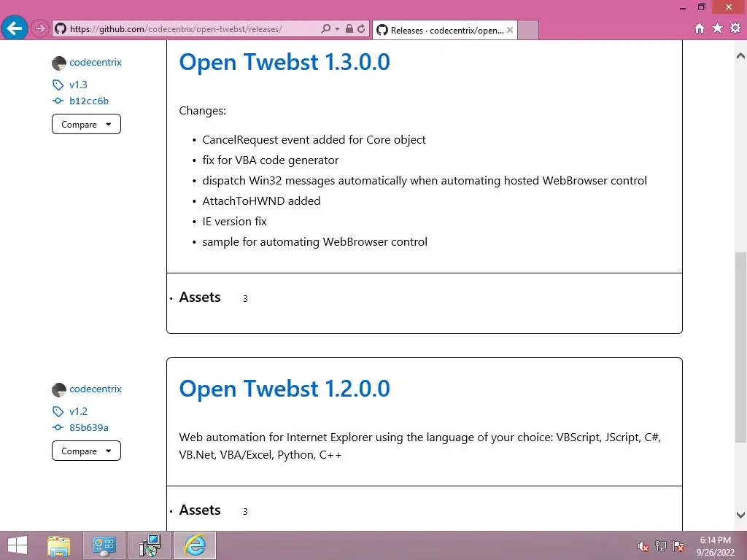Click the network tray icon
Viewport: 747px width, 560px height.
click(661, 546)
